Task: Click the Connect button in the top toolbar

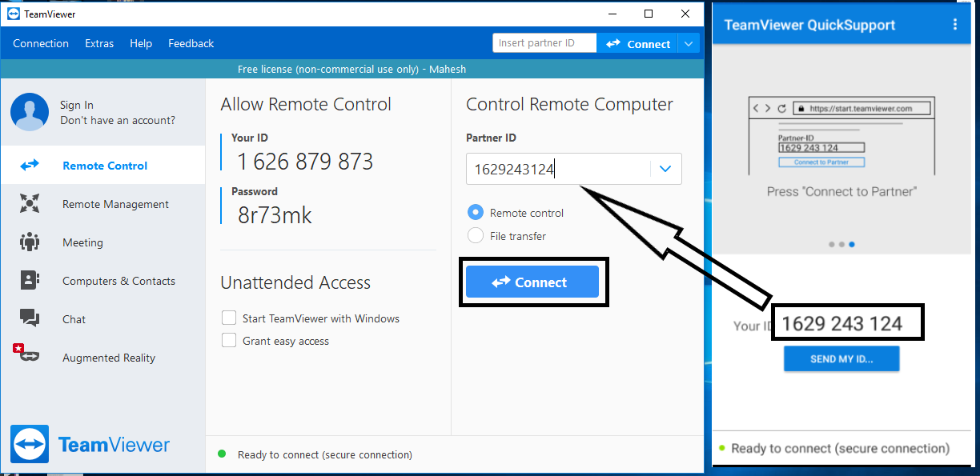Action: point(638,44)
